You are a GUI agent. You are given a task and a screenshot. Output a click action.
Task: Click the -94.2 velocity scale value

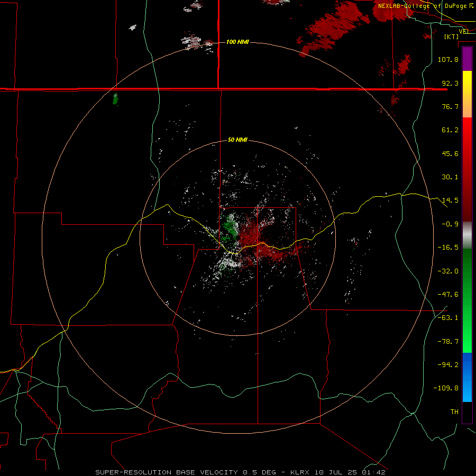pos(448,365)
